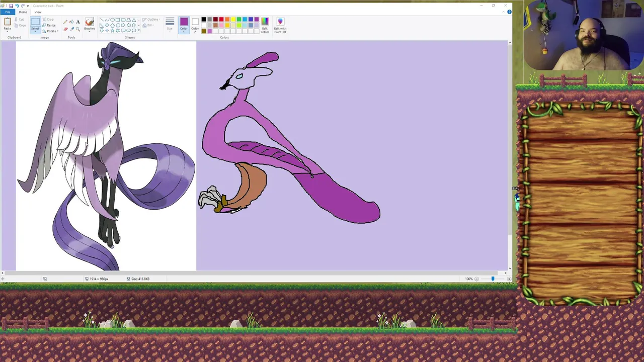Select the Color 2 box
644x362 pixels.
[195, 25]
